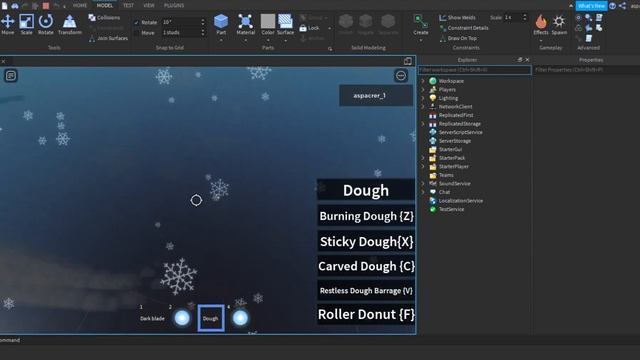Expand the Workspace node
640x360 pixels.
pos(423,81)
